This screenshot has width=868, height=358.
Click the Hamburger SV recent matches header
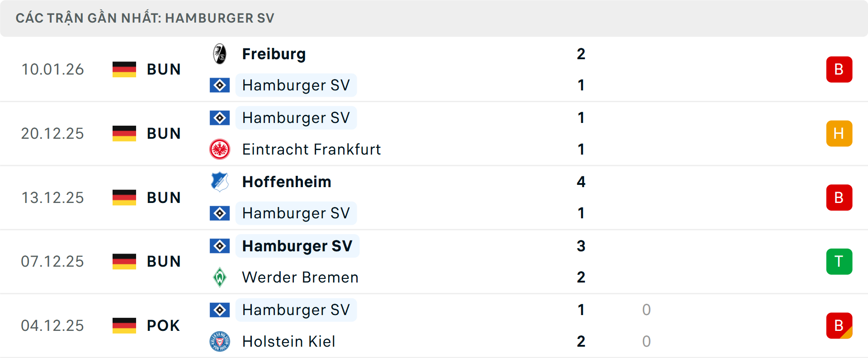[x=145, y=18]
